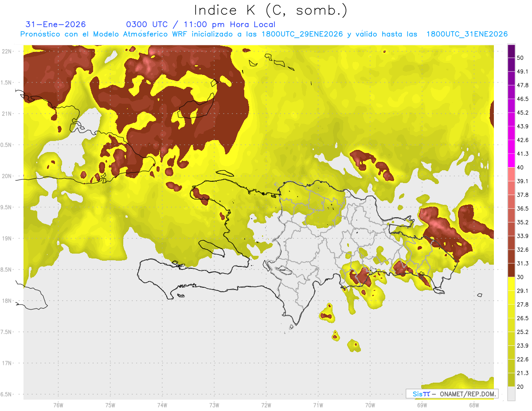Click the '46.5' color scale label
This screenshot has height=411, width=532.
[523, 99]
